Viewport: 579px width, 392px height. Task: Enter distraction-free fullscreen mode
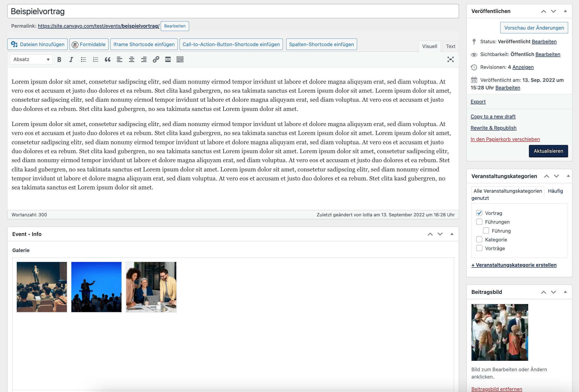[x=450, y=59]
